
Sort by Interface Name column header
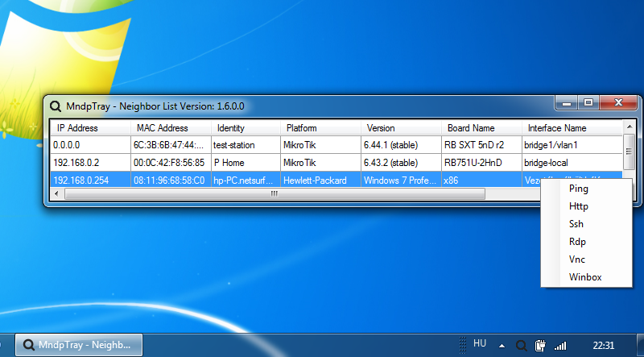(x=572, y=128)
